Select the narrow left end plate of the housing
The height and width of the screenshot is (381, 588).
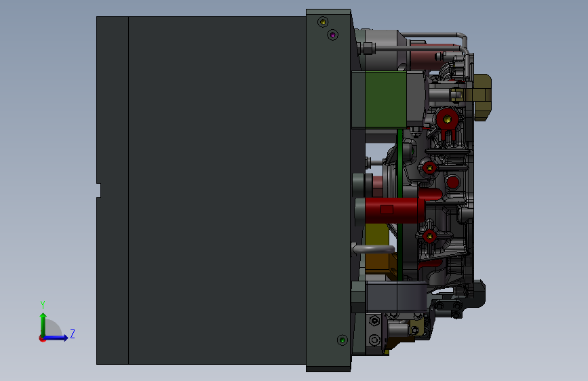tap(113, 190)
